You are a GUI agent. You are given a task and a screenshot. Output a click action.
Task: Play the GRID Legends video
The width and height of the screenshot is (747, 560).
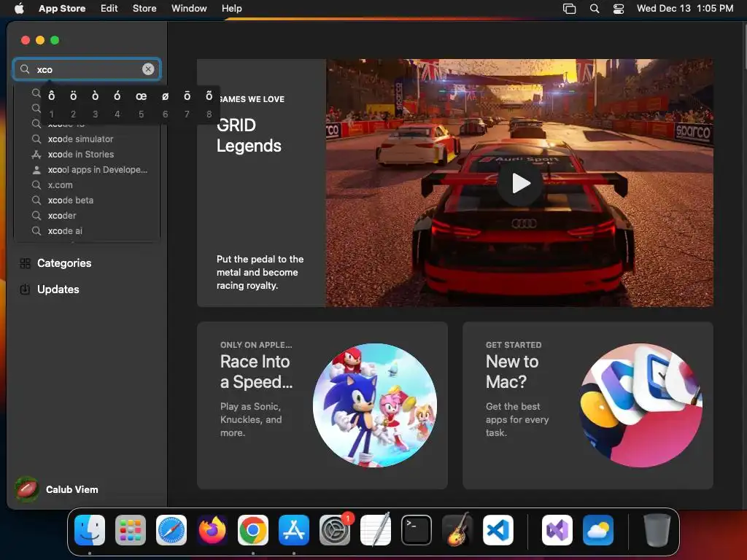point(519,183)
